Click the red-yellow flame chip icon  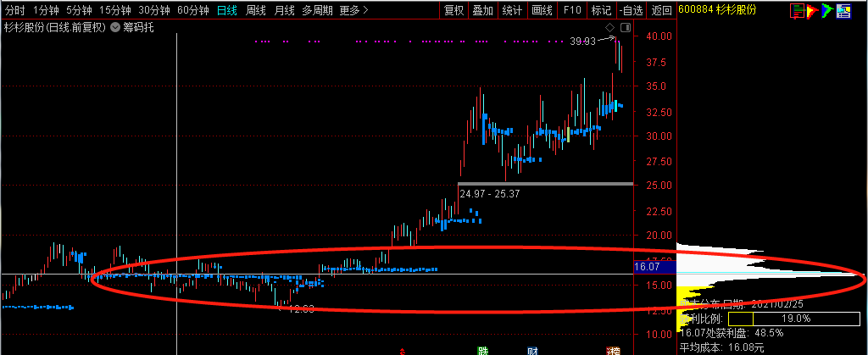pyautogui.click(x=813, y=10)
